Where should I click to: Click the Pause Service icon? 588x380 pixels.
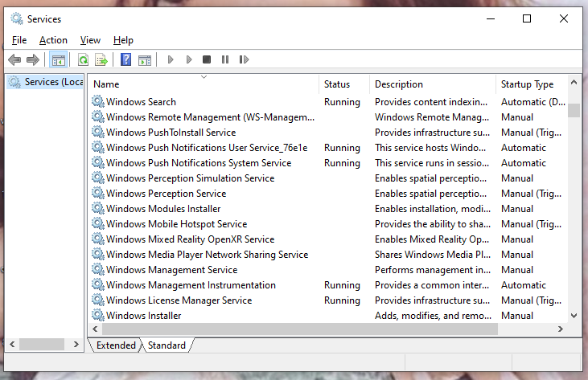tap(225, 59)
